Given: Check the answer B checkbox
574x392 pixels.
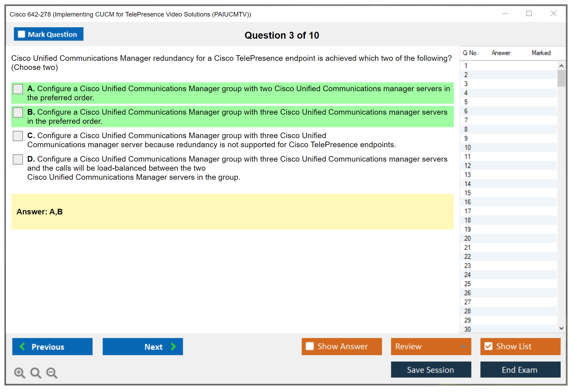Looking at the screenshot, I should (x=18, y=113).
